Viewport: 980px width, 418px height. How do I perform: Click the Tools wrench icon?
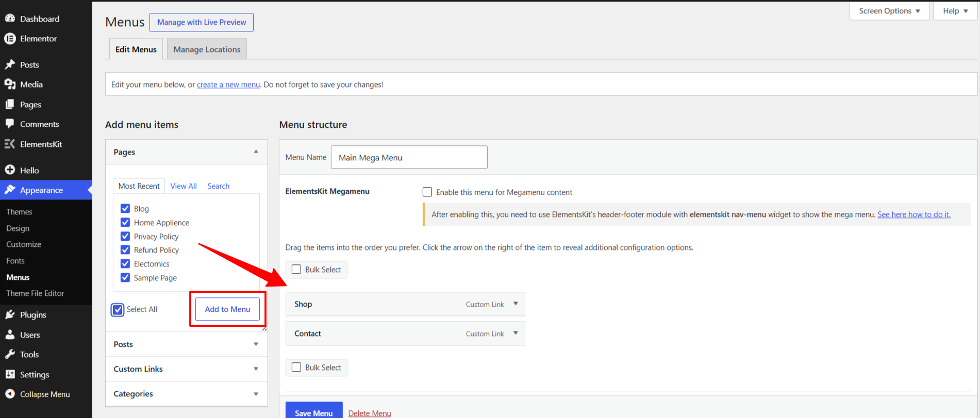[x=10, y=354]
